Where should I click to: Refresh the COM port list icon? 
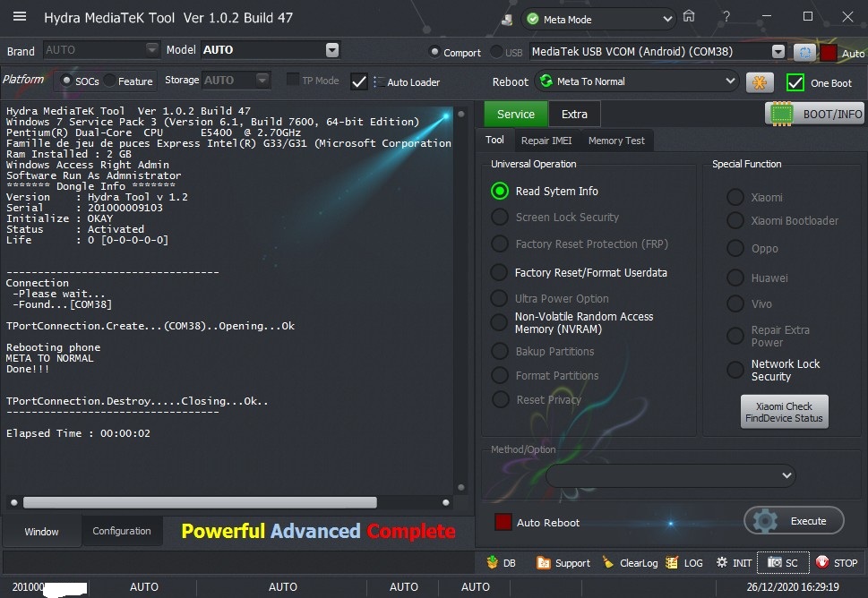pyautogui.click(x=804, y=53)
